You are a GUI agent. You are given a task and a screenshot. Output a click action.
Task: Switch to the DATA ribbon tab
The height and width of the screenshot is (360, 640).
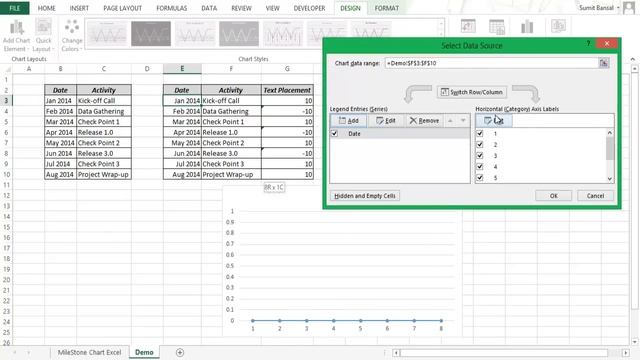click(209, 8)
